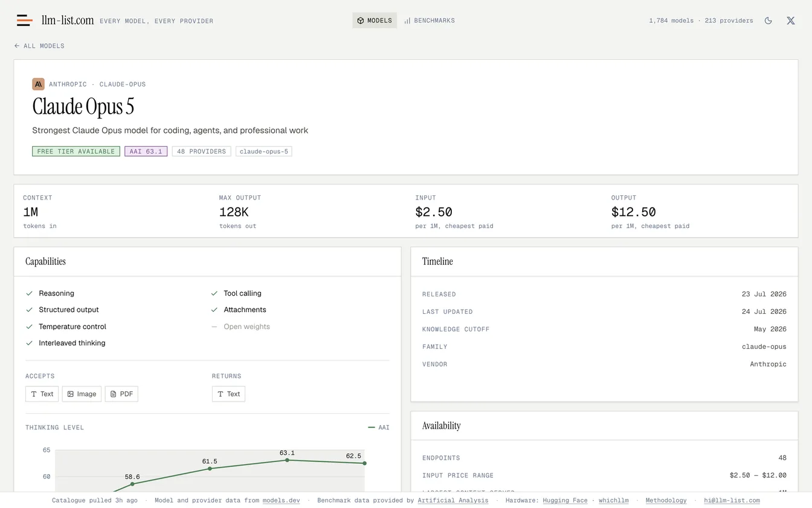Open the whichllm footer link
This screenshot has width=812, height=508.
(x=614, y=501)
